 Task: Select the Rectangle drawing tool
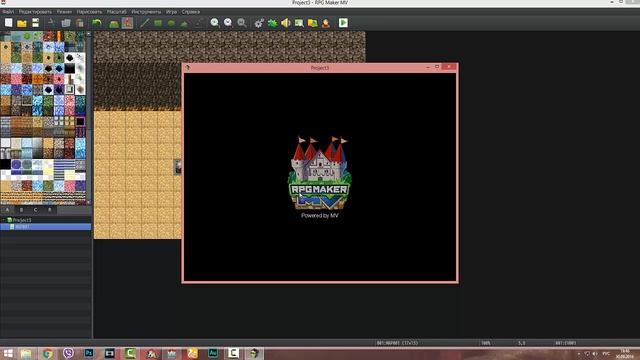158,23
